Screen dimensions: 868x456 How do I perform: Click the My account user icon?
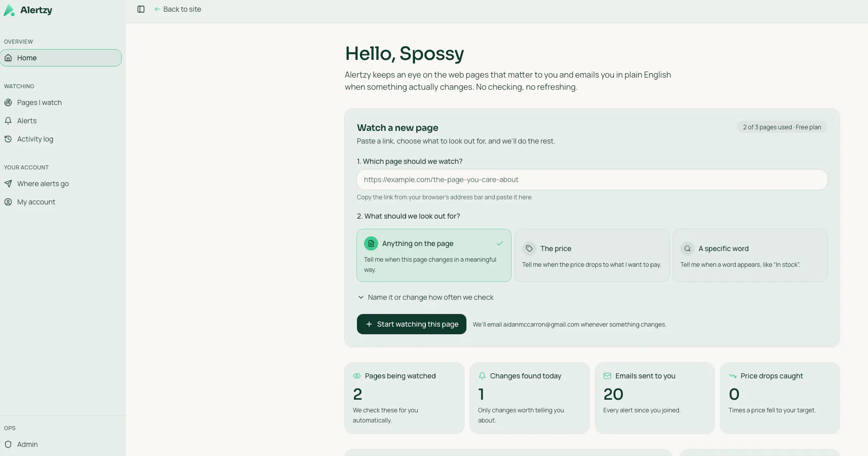pos(8,202)
